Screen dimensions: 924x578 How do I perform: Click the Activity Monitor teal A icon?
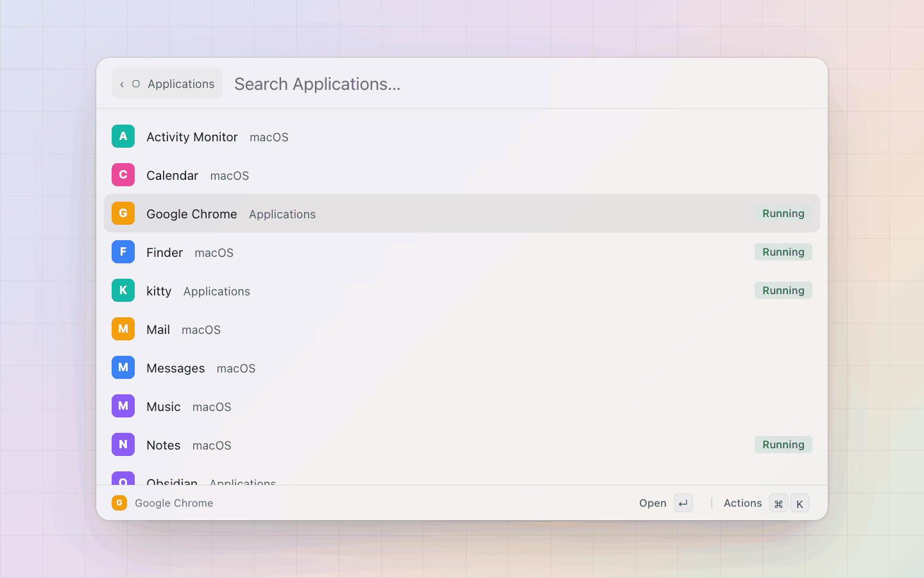[123, 136]
